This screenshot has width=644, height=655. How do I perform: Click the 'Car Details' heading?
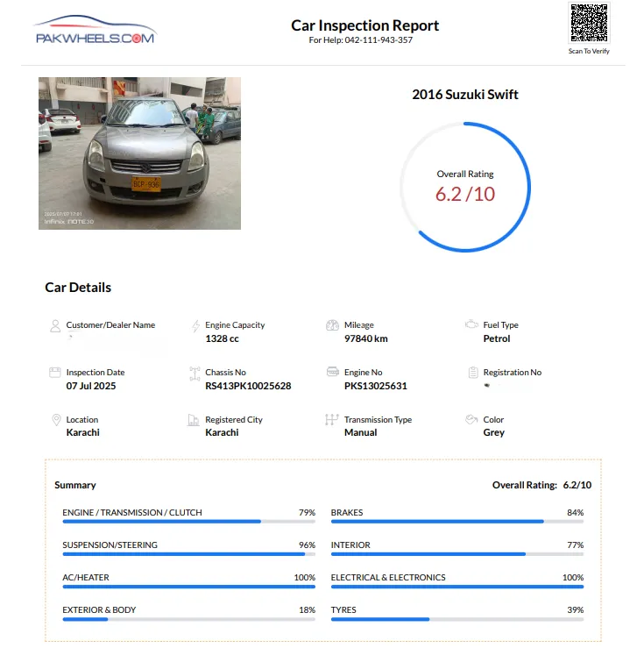pyautogui.click(x=78, y=288)
